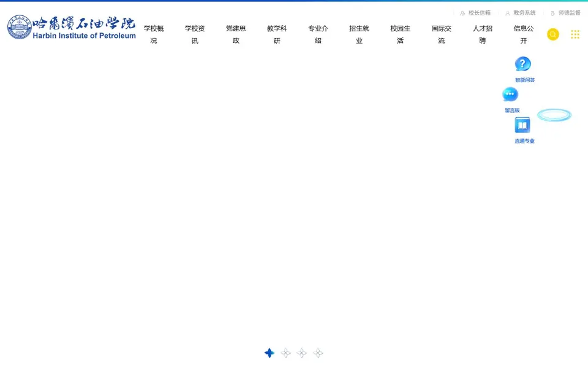Click the 信息公开 navigation item
588x368 pixels.
[x=524, y=34]
